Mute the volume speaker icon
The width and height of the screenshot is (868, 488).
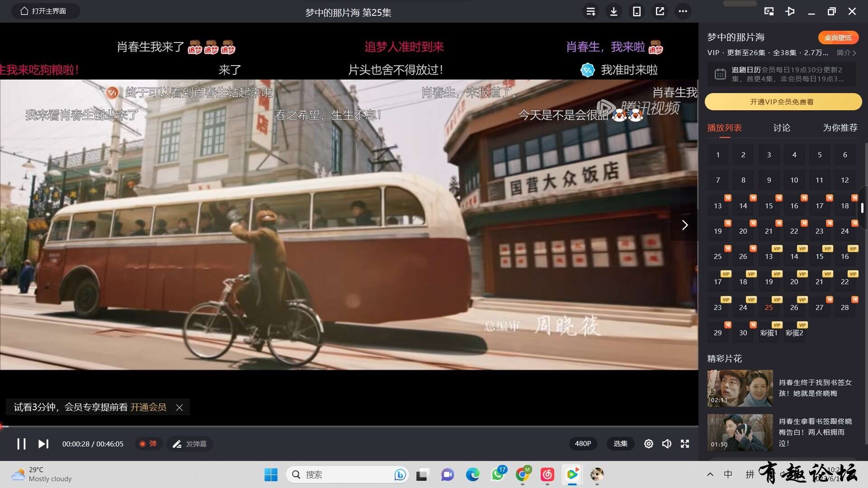[x=666, y=444]
